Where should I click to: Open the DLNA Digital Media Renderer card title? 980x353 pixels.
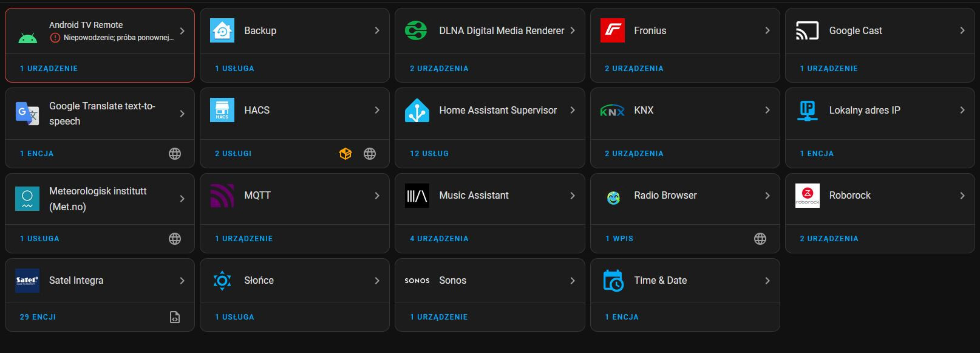click(x=502, y=30)
